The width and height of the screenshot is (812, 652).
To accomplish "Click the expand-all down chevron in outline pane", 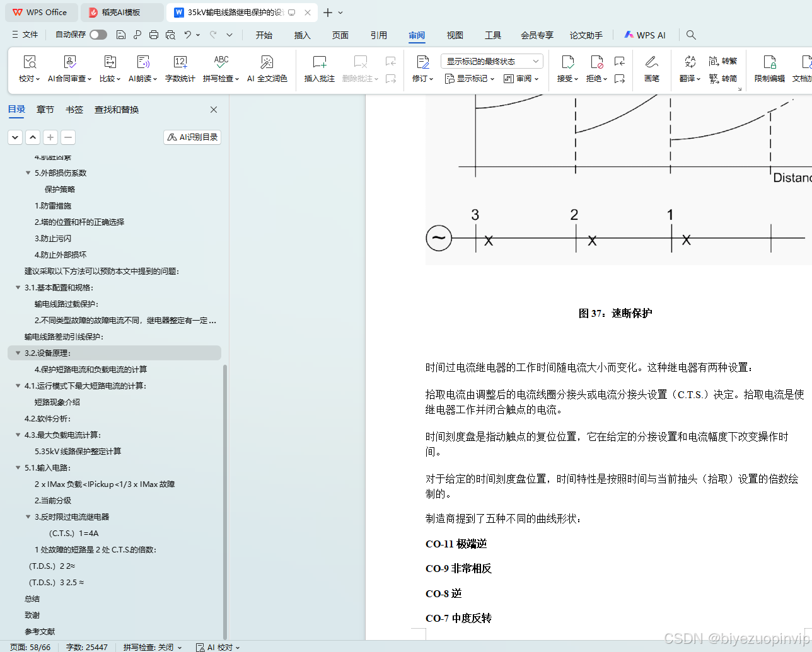I will pos(15,137).
